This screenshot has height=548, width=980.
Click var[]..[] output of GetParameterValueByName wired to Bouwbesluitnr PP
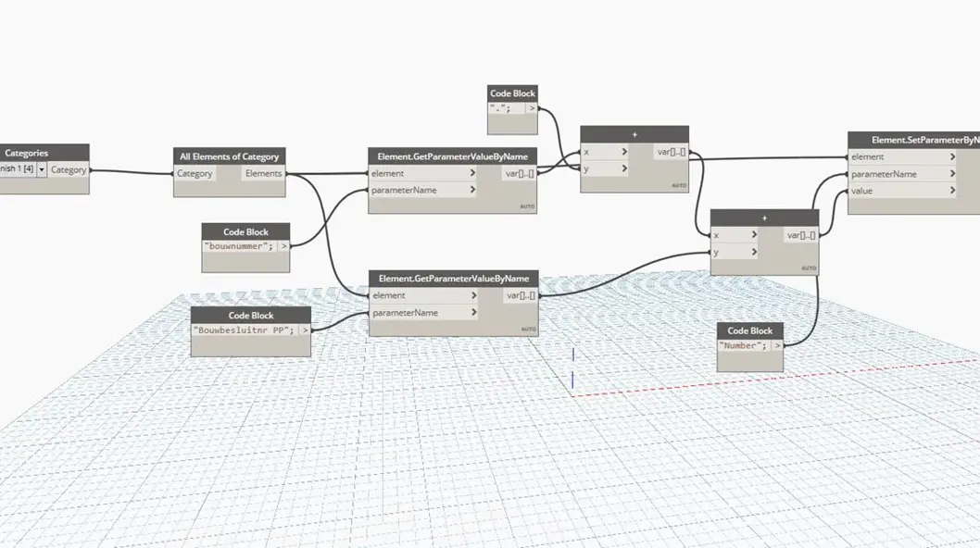click(521, 295)
